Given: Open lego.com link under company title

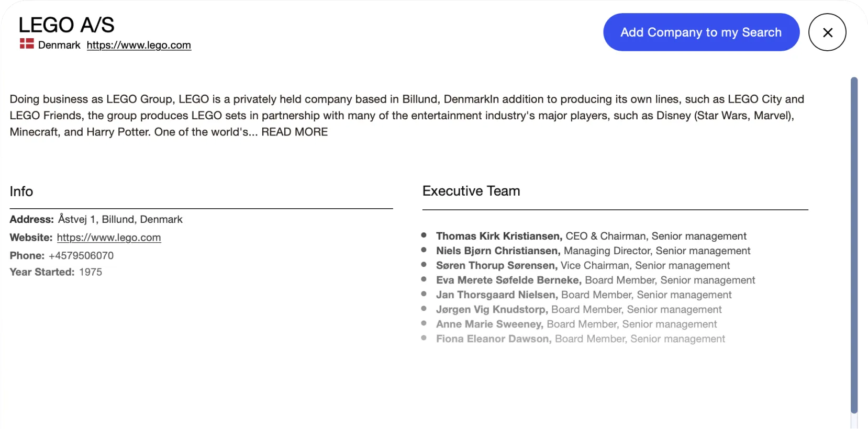Looking at the screenshot, I should (139, 45).
